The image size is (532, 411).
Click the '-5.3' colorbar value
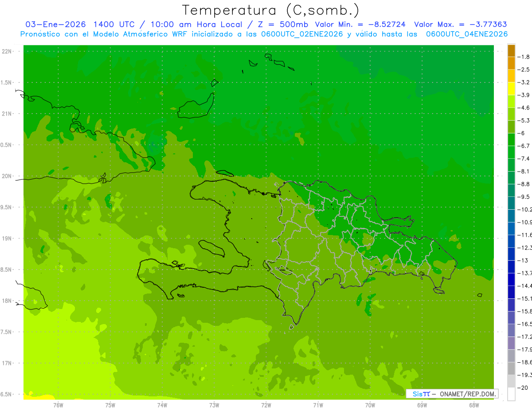524,121
